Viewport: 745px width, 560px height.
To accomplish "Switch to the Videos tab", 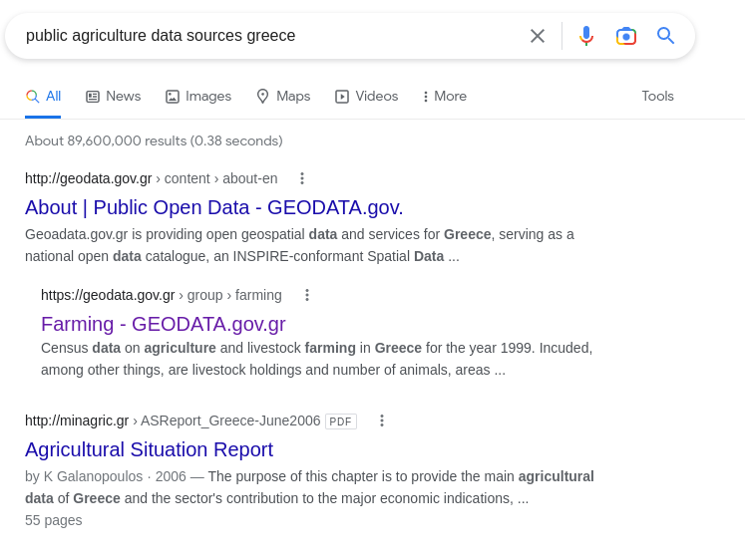I will (366, 97).
